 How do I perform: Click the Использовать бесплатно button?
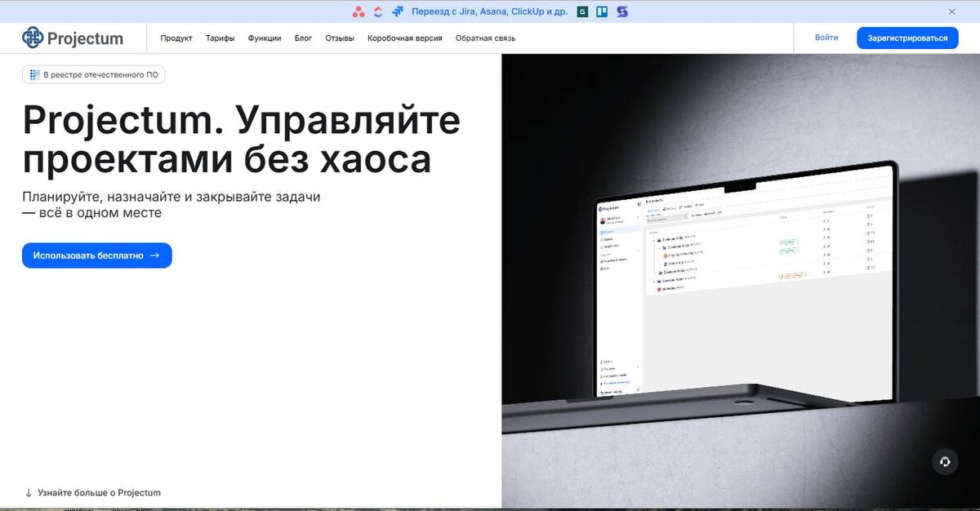[x=97, y=255]
